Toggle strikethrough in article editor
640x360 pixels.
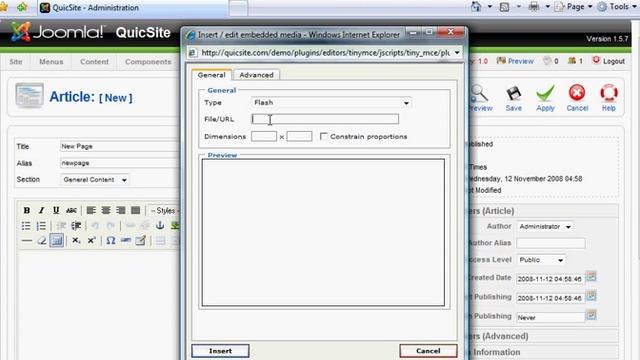pyautogui.click(x=71, y=210)
